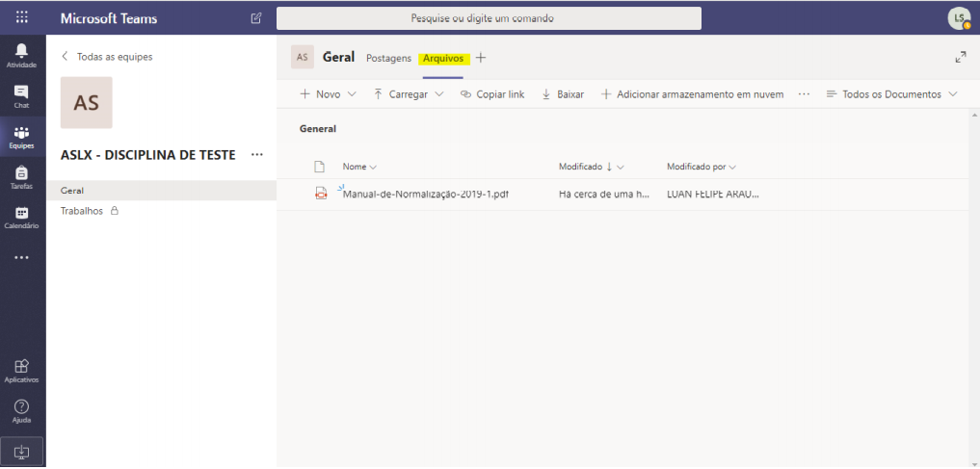Open Todos os Documentos view dropdown
This screenshot has width=980, height=469.
tap(892, 94)
